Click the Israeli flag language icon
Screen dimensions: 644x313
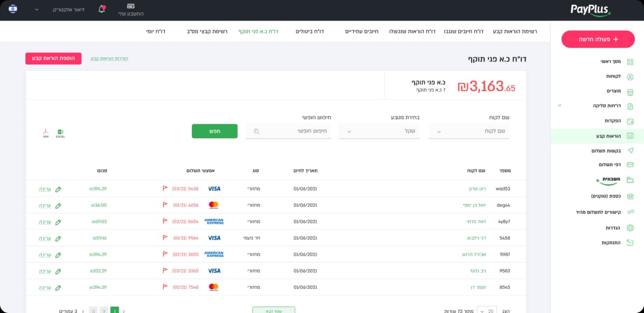tap(13, 9)
